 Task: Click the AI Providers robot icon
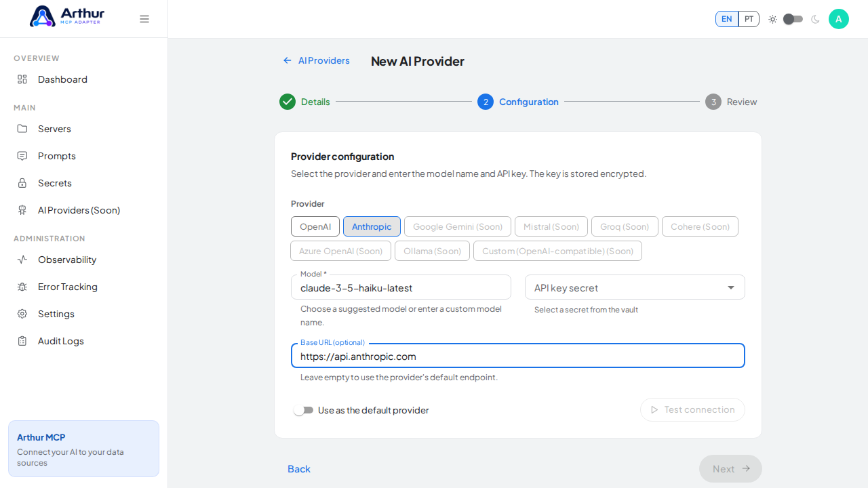[x=22, y=210]
